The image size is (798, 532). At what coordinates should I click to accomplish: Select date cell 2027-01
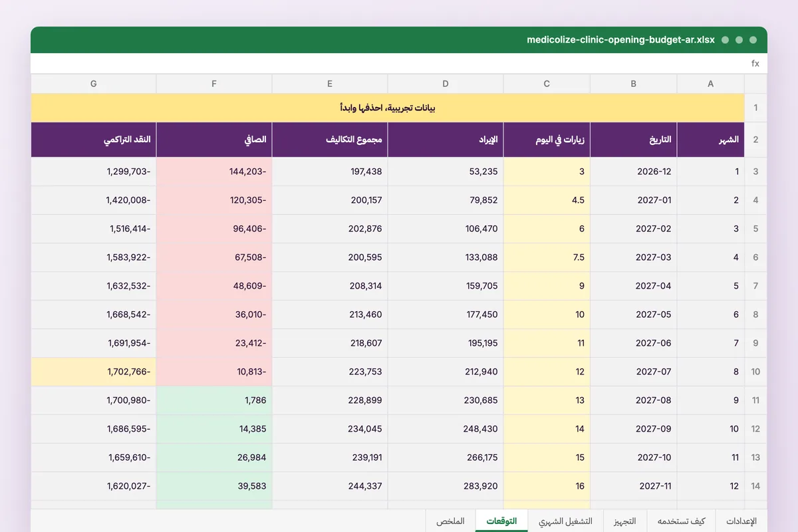pyautogui.click(x=634, y=200)
